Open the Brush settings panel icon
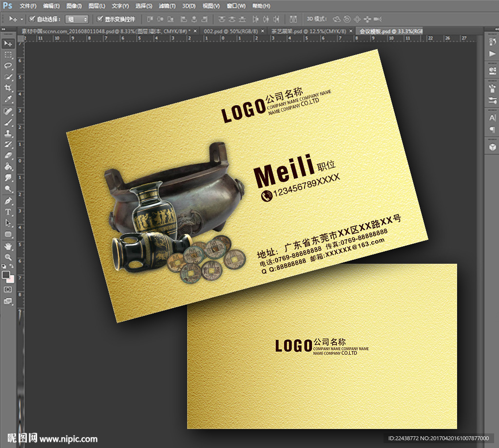 tap(492, 101)
